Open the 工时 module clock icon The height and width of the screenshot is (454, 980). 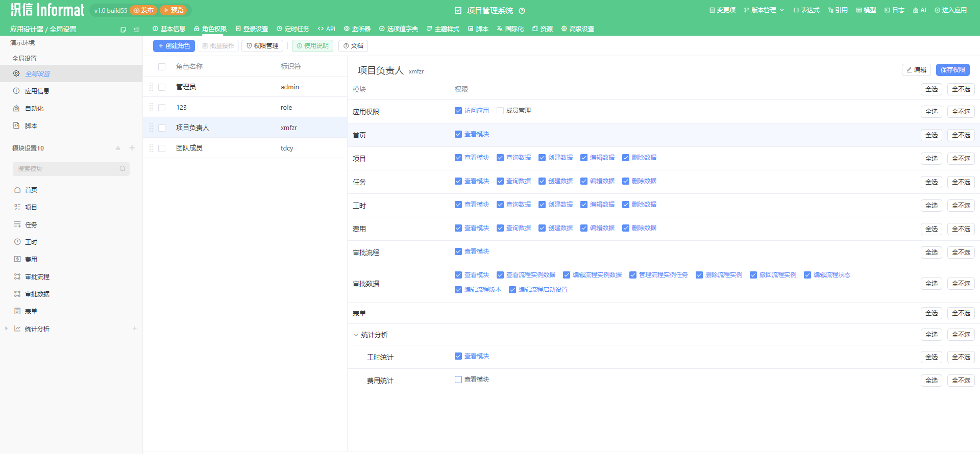pos(17,242)
